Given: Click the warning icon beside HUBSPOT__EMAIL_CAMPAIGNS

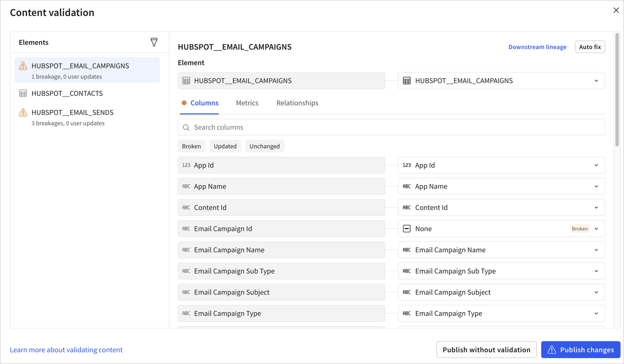Looking at the screenshot, I should (x=22, y=66).
